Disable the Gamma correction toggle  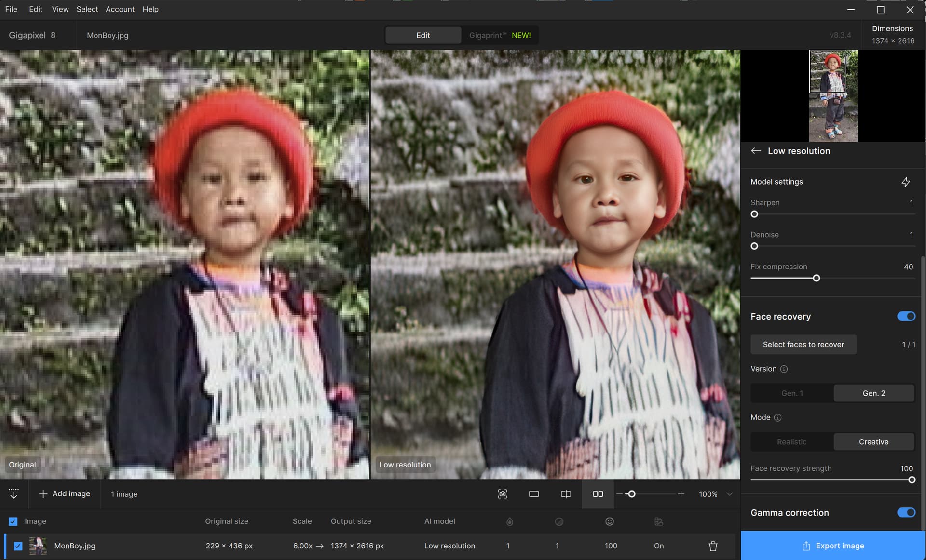click(x=906, y=513)
